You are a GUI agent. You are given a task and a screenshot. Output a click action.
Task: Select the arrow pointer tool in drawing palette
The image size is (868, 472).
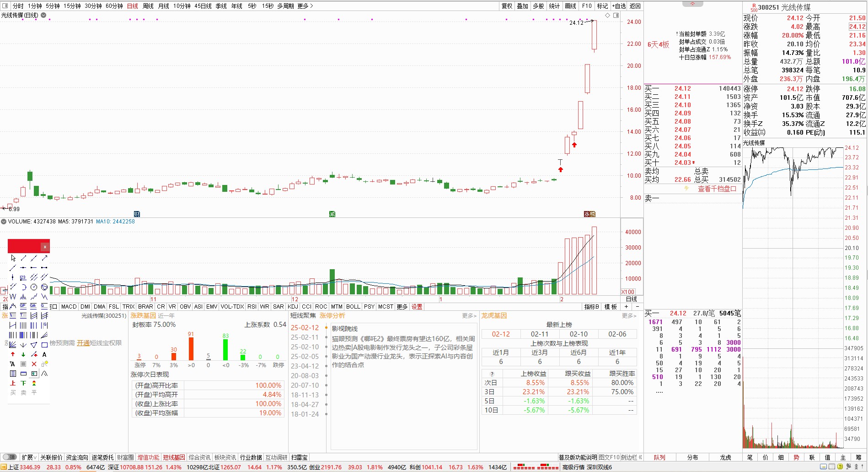click(x=13, y=258)
